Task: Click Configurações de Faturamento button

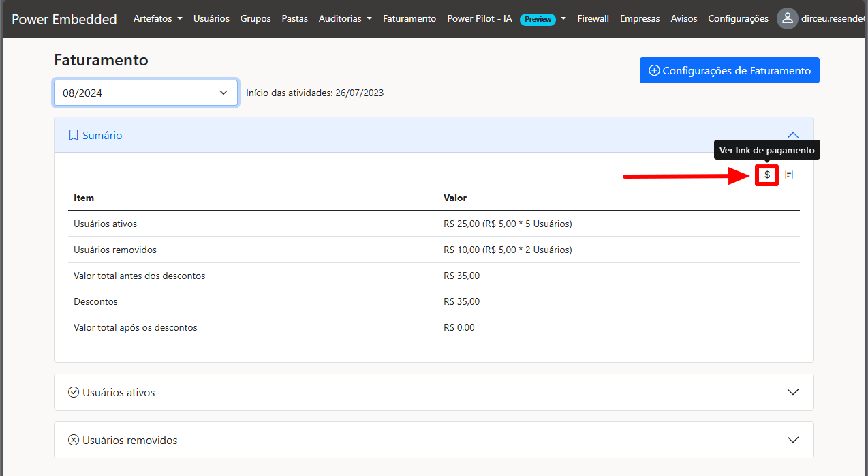Action: (729, 70)
